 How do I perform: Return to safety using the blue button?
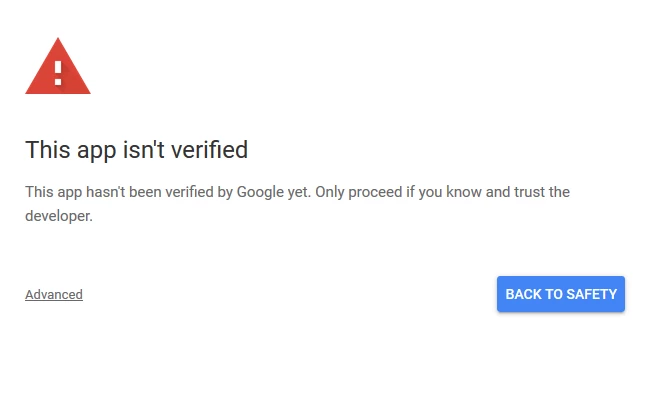tap(561, 294)
